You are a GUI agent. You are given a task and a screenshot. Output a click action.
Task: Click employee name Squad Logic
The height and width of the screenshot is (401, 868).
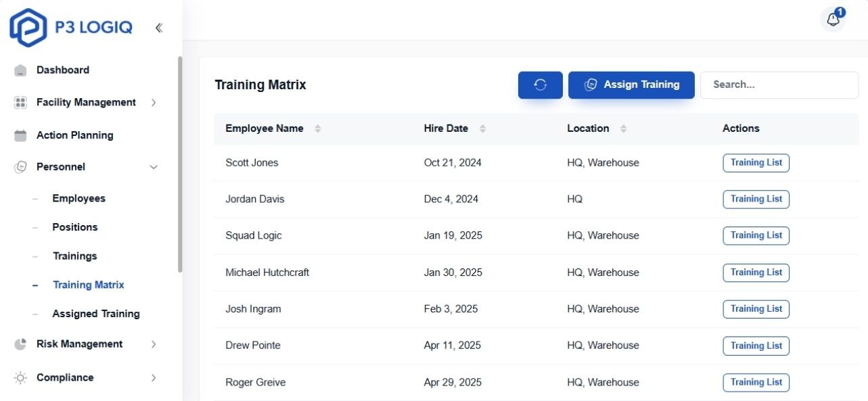(254, 236)
